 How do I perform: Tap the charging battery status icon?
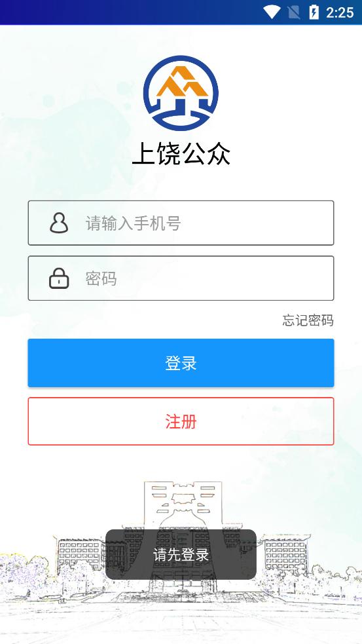point(314,12)
